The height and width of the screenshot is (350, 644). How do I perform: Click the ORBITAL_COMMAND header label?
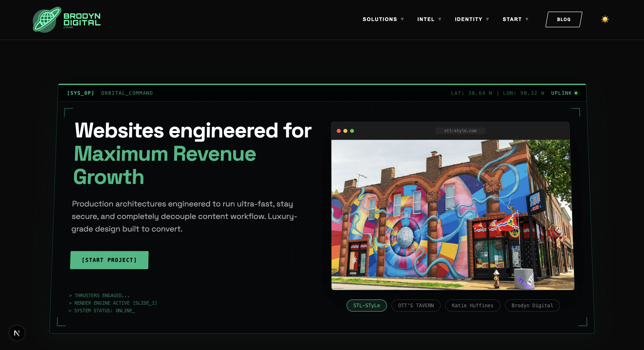pos(127,93)
